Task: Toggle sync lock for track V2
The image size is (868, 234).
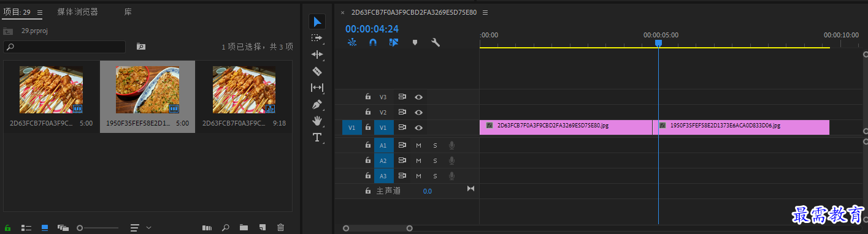Action: click(x=402, y=112)
